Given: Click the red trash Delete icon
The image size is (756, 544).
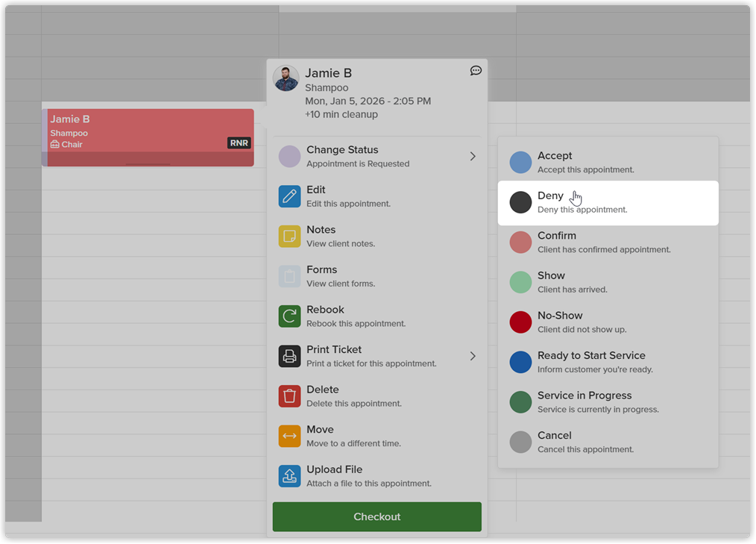Looking at the screenshot, I should pos(289,396).
